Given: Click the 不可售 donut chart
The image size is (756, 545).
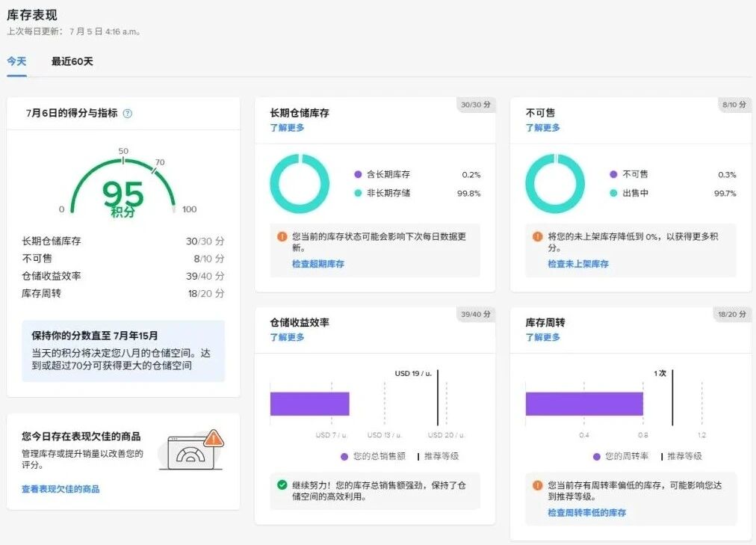Looking at the screenshot, I should pos(555,184).
